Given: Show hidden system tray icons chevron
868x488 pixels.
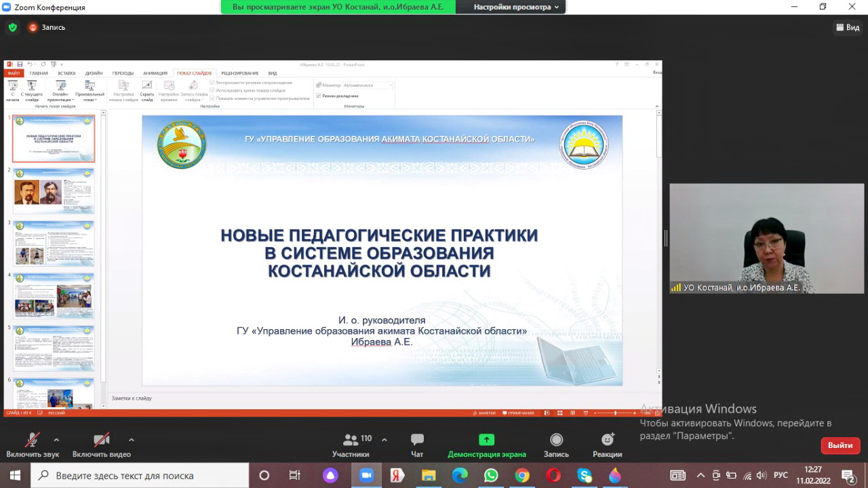Looking at the screenshot, I should click(x=700, y=475).
